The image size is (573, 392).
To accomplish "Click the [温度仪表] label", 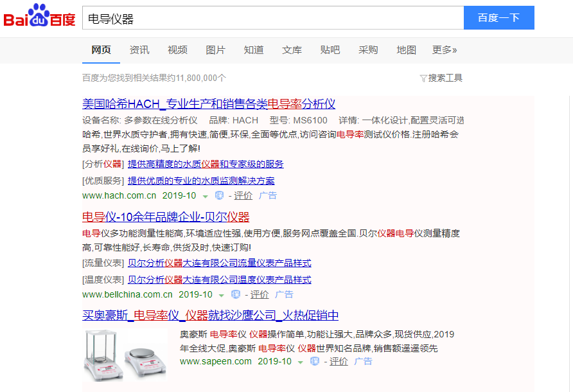I will [x=103, y=280].
